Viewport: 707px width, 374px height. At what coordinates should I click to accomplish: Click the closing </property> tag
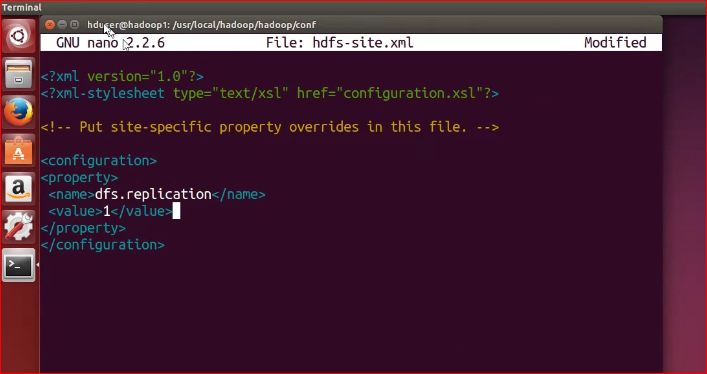pos(83,228)
